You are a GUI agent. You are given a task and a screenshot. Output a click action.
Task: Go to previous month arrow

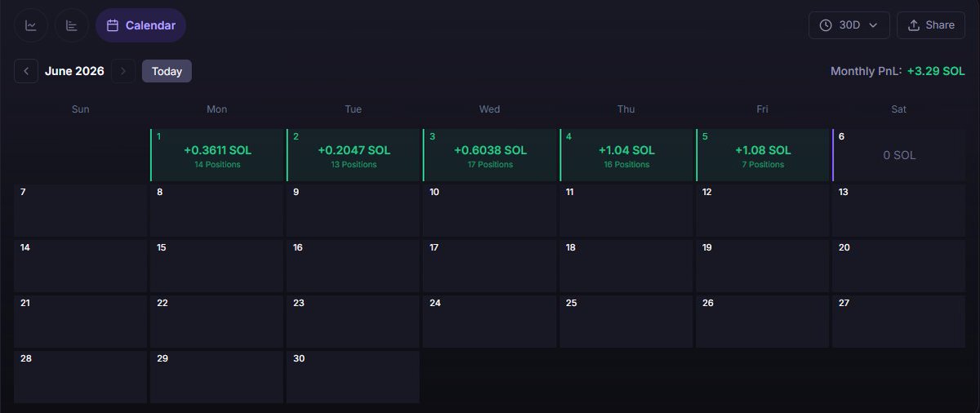click(x=26, y=71)
